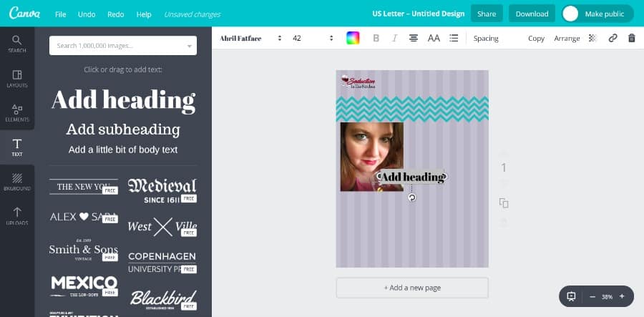Click Add heading in text panel
The height and width of the screenshot is (317, 644).
123,100
